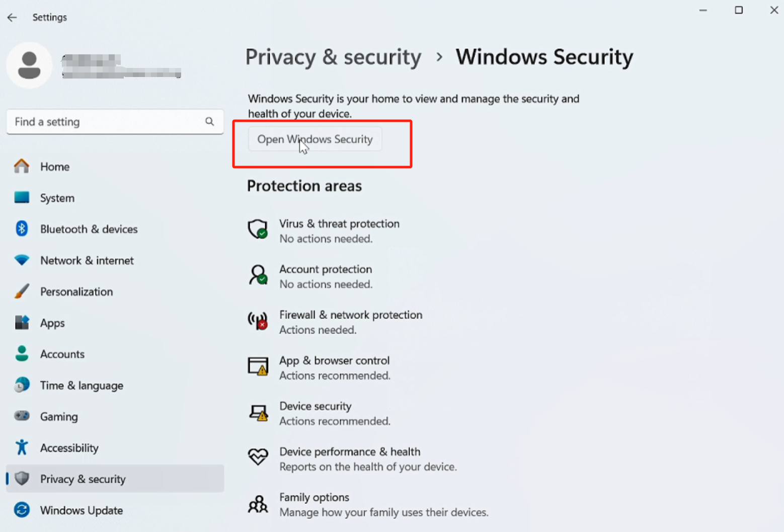The height and width of the screenshot is (532, 784).
Task: Click the Device performance & health heart icon
Action: coord(258,457)
